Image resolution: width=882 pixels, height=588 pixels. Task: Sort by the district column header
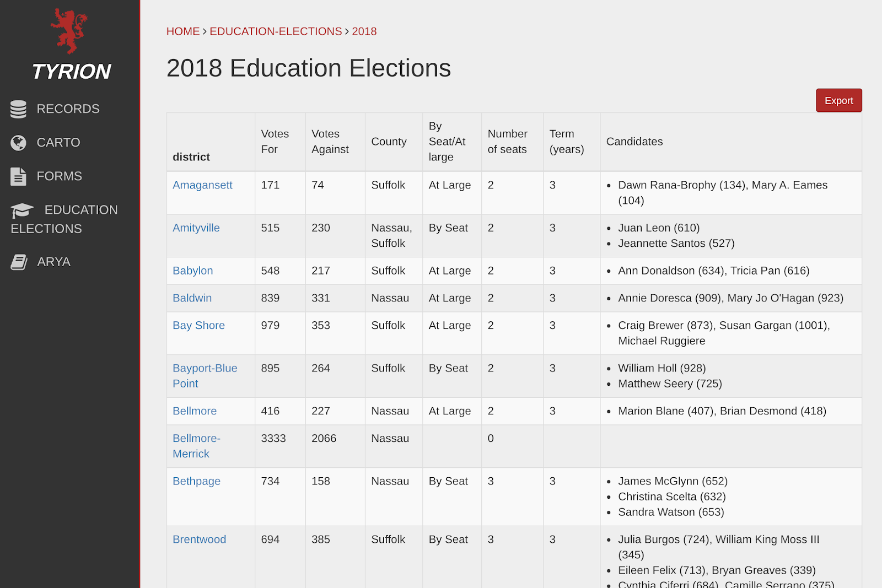(191, 157)
